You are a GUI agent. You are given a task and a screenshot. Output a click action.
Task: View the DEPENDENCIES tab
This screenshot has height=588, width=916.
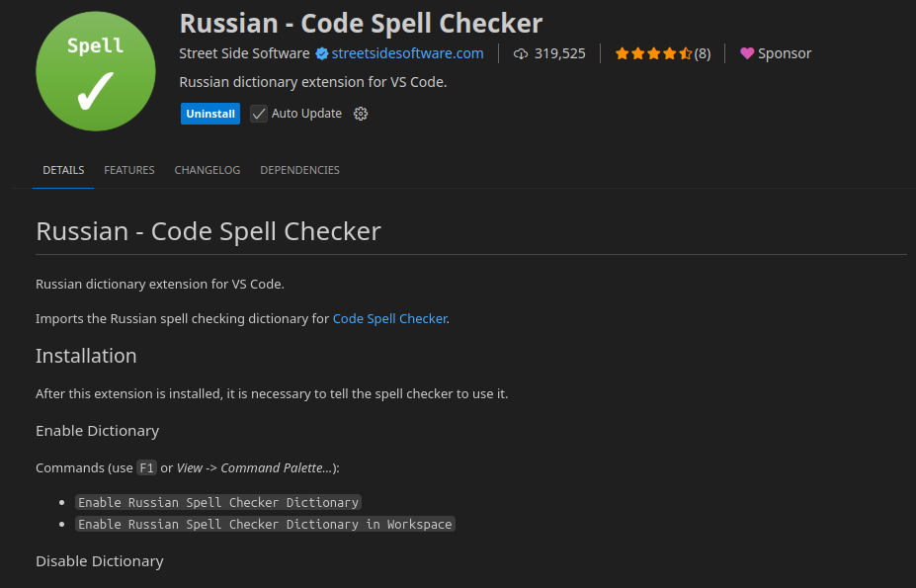299,170
